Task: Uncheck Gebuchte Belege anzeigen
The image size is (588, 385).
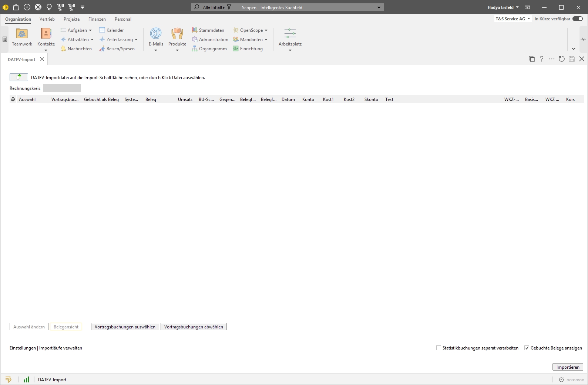Action: click(527, 348)
